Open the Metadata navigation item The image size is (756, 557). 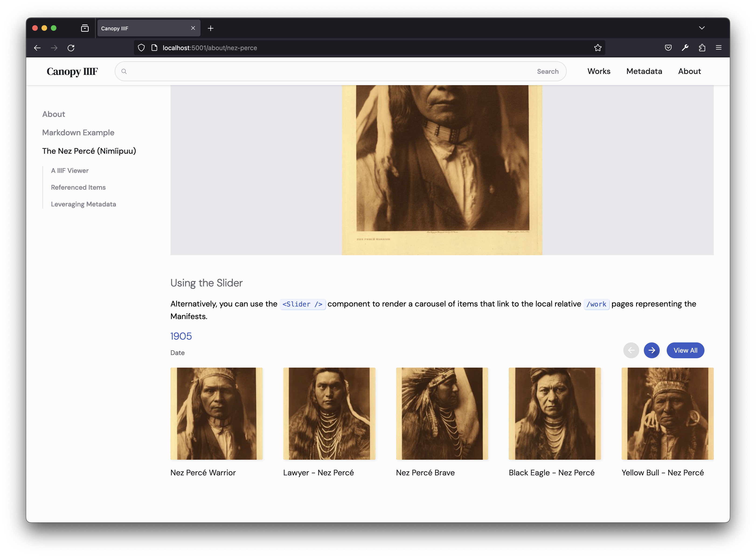pos(644,71)
